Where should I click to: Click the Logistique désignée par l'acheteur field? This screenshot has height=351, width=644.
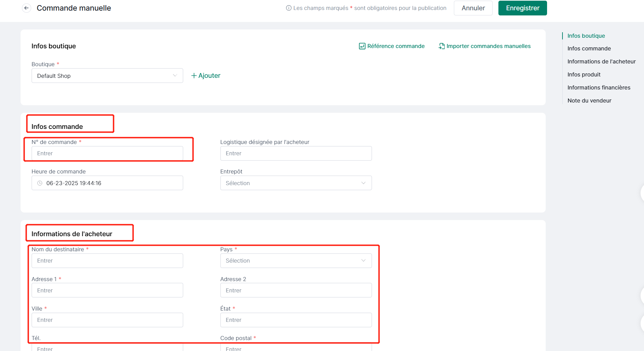[x=296, y=153]
